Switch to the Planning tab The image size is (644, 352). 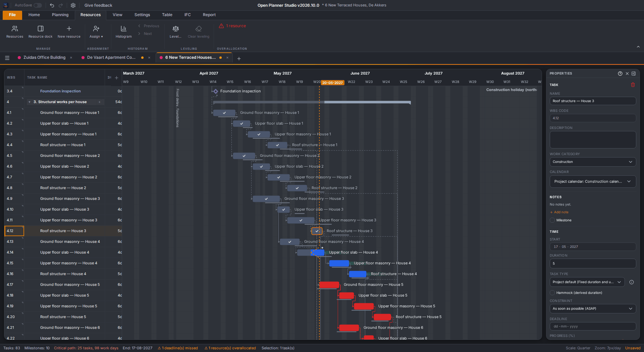tap(60, 15)
